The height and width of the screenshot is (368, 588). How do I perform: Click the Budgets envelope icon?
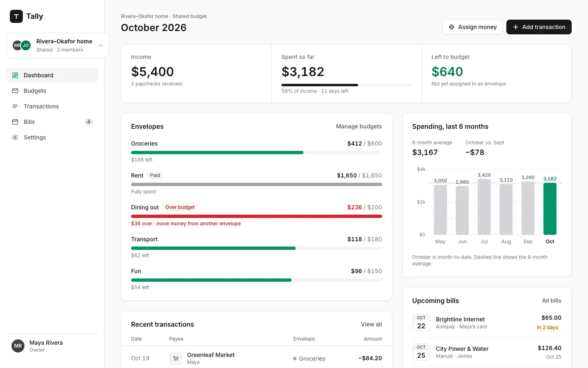(x=15, y=91)
